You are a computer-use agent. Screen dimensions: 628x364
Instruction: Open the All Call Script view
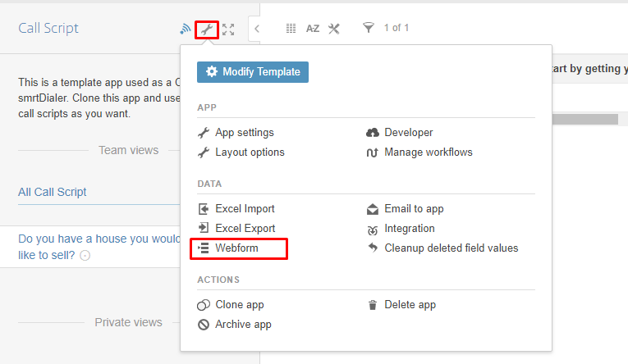pyautogui.click(x=53, y=192)
